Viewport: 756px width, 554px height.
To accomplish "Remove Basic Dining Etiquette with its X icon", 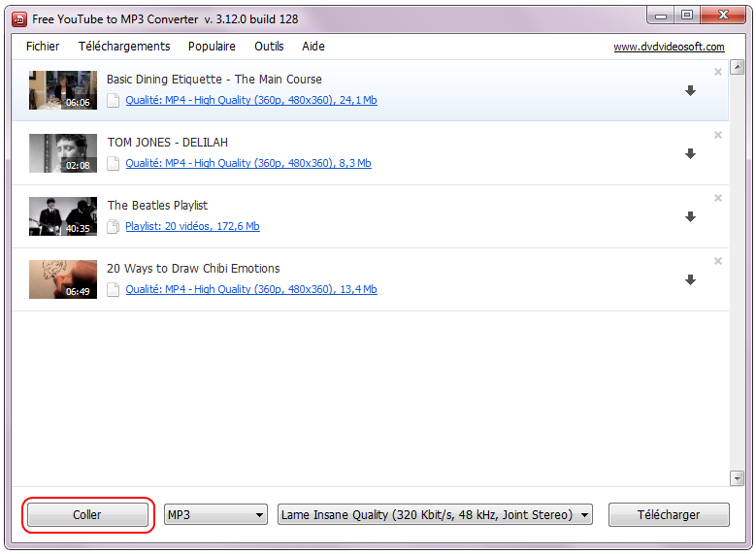I will [x=718, y=72].
